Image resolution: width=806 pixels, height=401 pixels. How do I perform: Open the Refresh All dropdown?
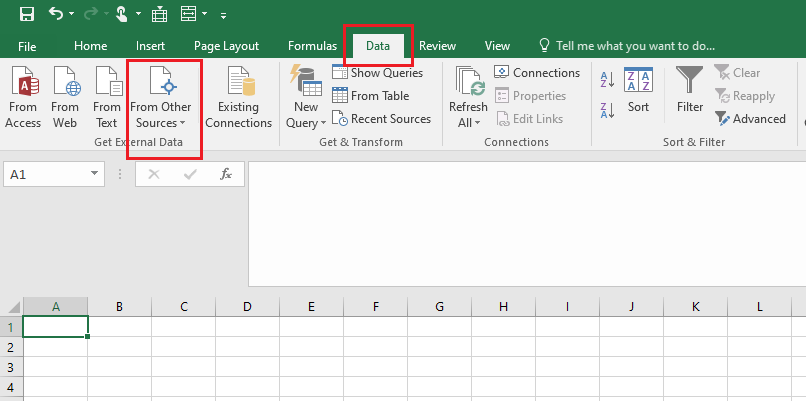pyautogui.click(x=467, y=123)
